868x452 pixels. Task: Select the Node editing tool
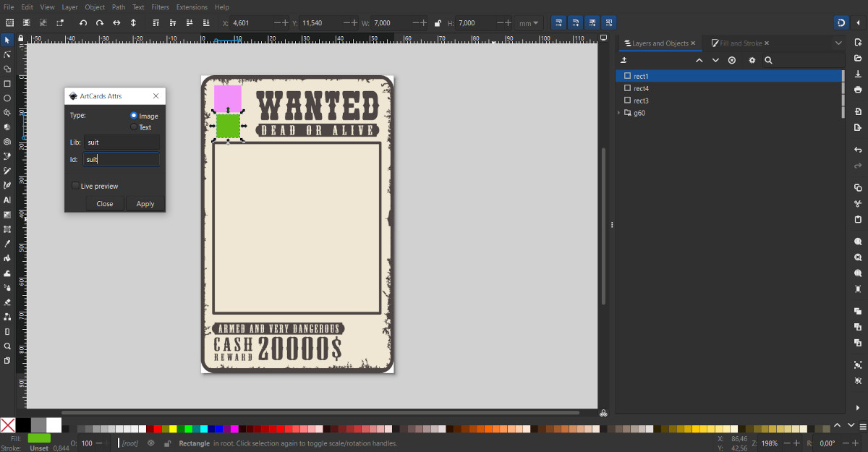tap(7, 54)
